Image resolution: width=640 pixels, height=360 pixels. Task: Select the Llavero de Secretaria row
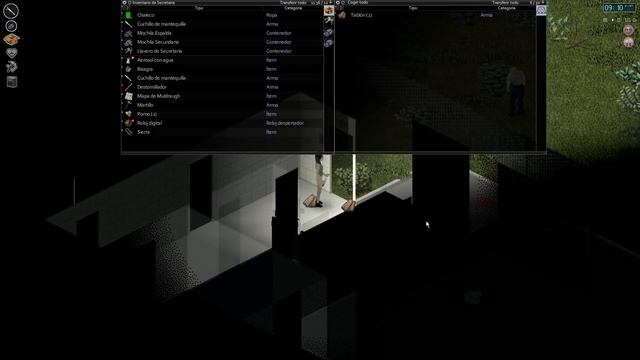click(x=222, y=51)
